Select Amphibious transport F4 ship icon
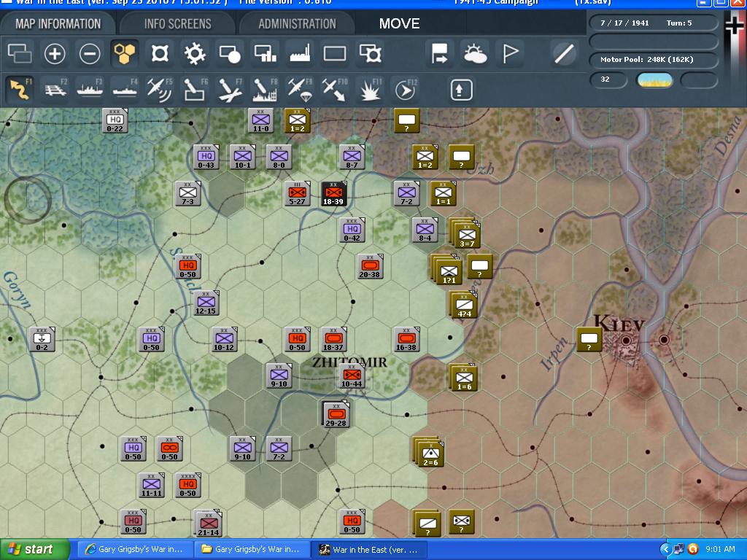747x560 pixels. point(125,90)
